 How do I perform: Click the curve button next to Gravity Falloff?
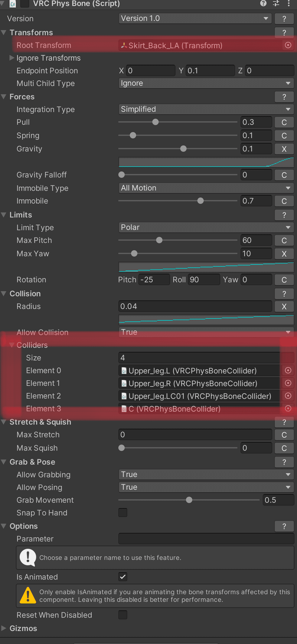coord(284,175)
